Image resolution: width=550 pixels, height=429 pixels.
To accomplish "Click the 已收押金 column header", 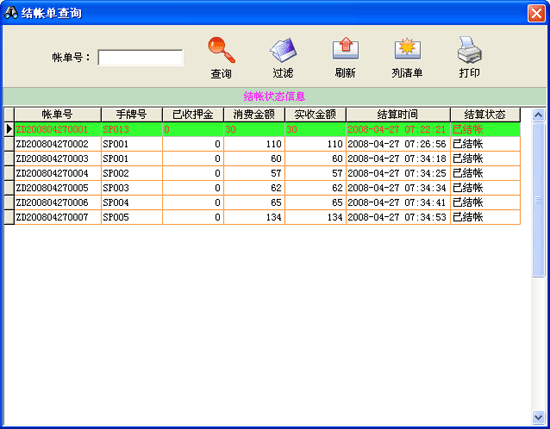I will coord(193,114).
